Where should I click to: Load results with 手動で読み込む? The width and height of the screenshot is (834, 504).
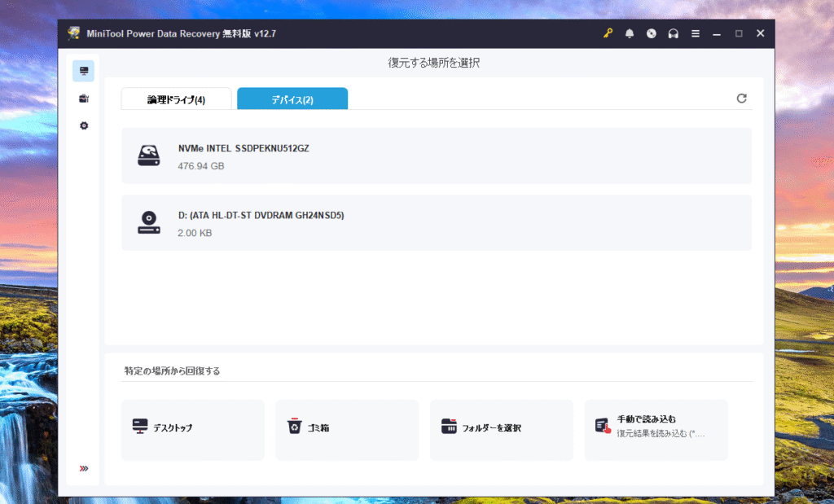point(656,428)
